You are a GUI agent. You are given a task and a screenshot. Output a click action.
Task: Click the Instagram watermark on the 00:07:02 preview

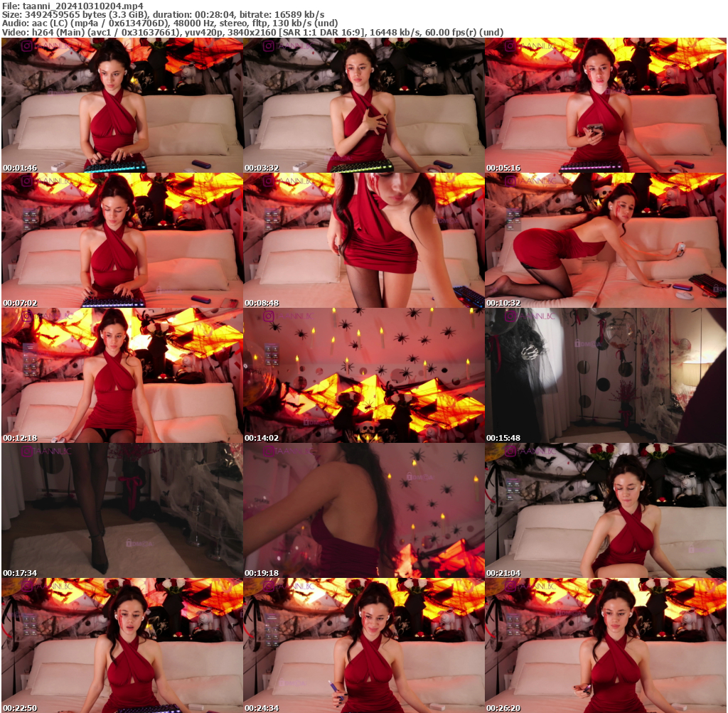point(26,181)
